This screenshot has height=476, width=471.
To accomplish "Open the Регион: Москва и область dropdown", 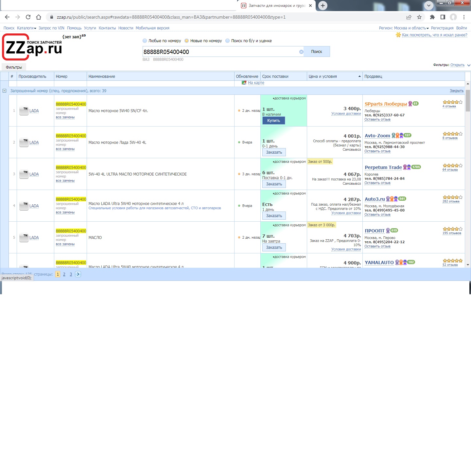I will pos(404,28).
